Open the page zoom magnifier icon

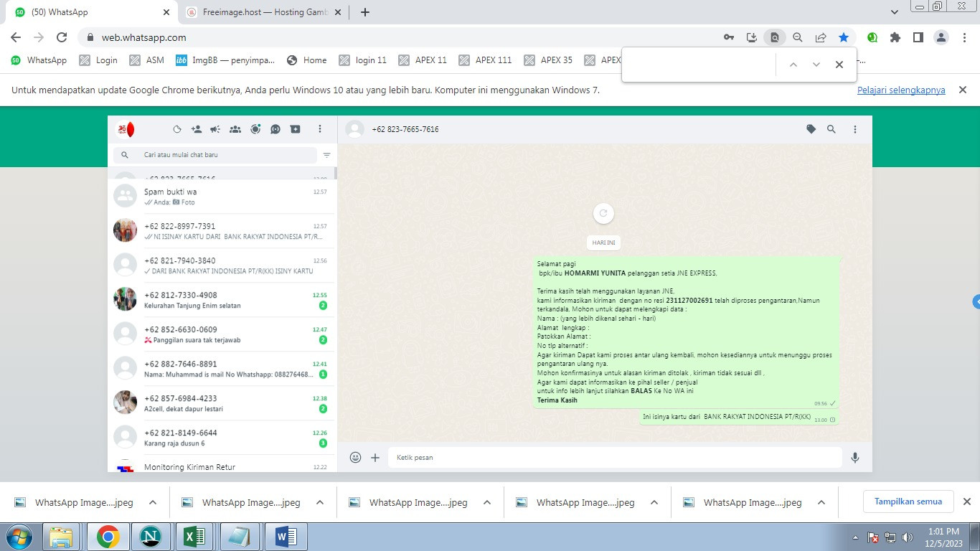(798, 37)
